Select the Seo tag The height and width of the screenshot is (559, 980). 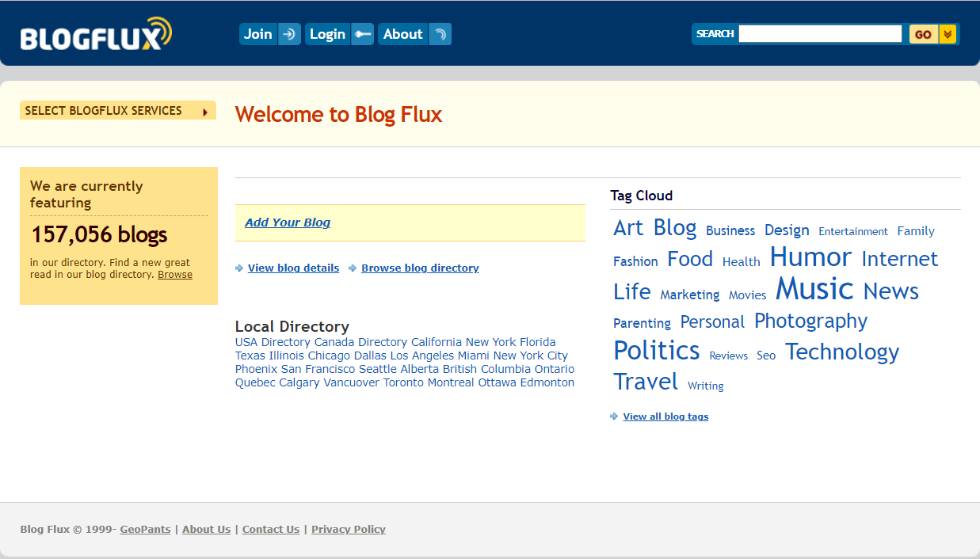click(x=766, y=356)
